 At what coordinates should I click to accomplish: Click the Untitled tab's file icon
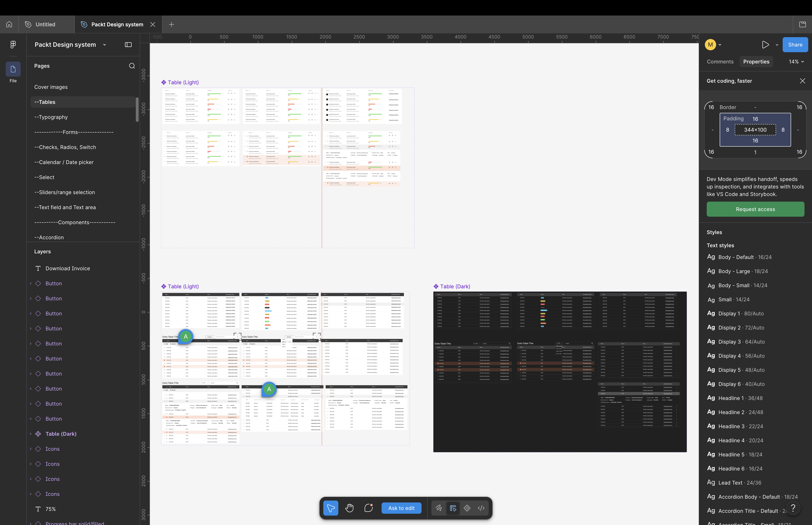[x=28, y=24]
